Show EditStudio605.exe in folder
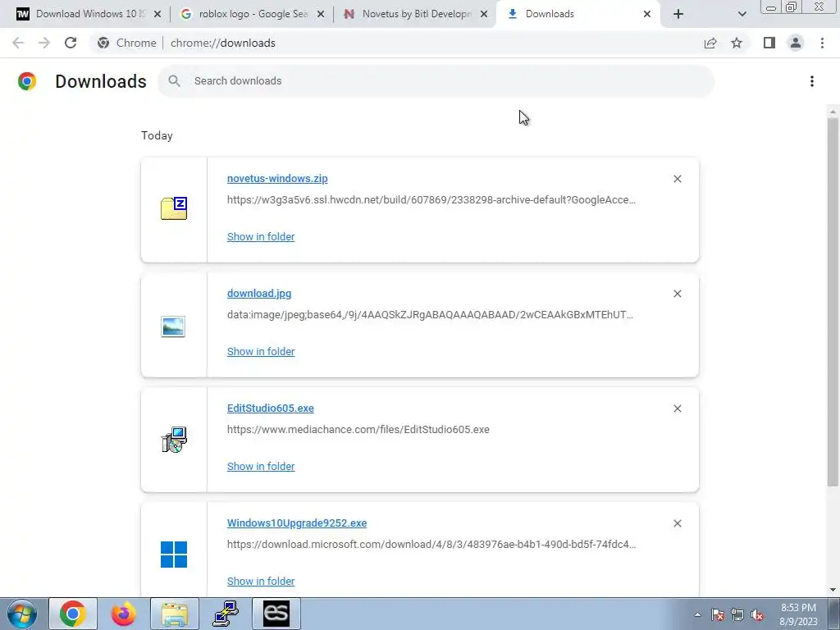This screenshot has width=840, height=630. click(261, 467)
